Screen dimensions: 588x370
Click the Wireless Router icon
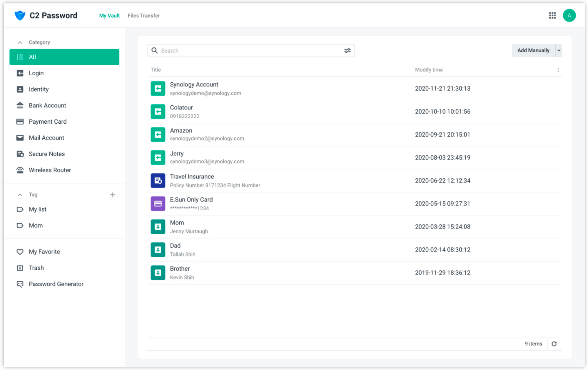coord(20,170)
